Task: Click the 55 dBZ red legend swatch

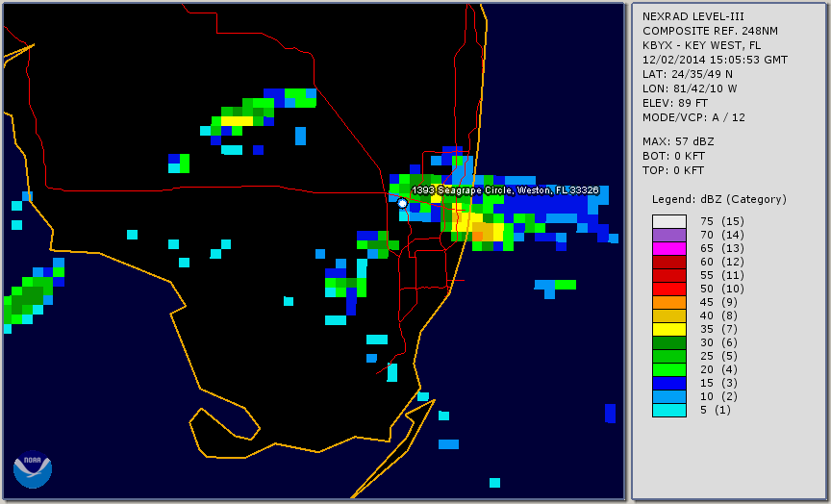Action: click(x=668, y=276)
